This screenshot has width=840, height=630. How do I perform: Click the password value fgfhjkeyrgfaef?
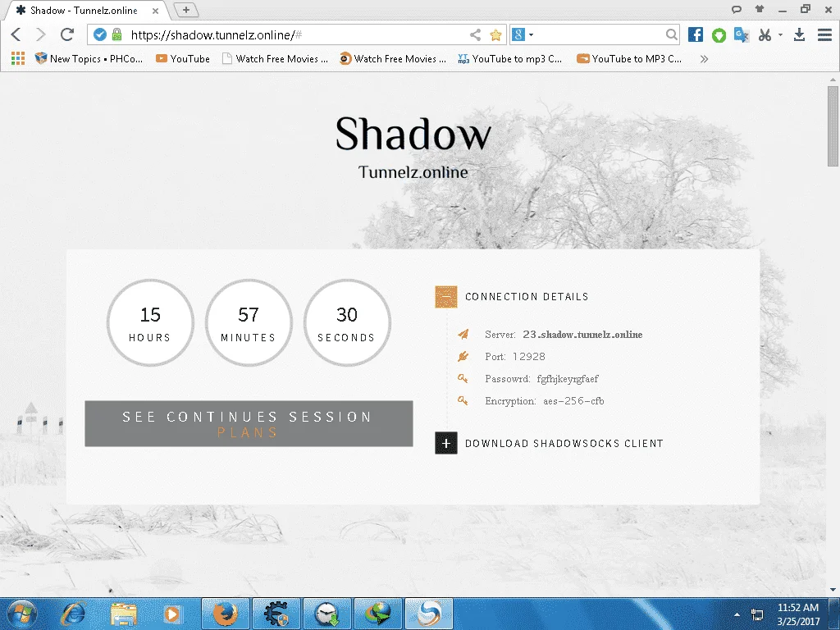[568, 379]
